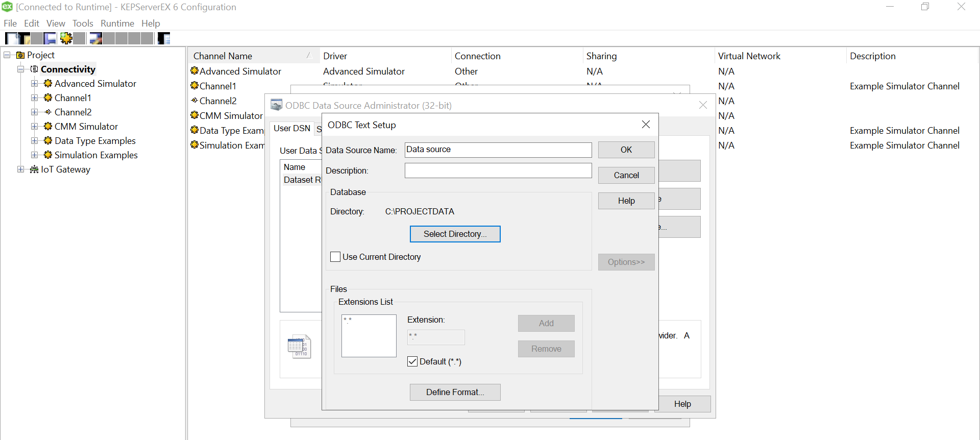Click the Project folder icon in tree
Screen dimensions: 980x440
(20, 55)
